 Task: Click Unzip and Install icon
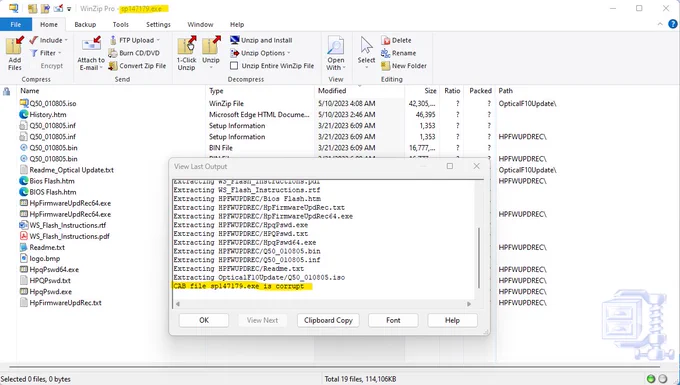(x=235, y=40)
